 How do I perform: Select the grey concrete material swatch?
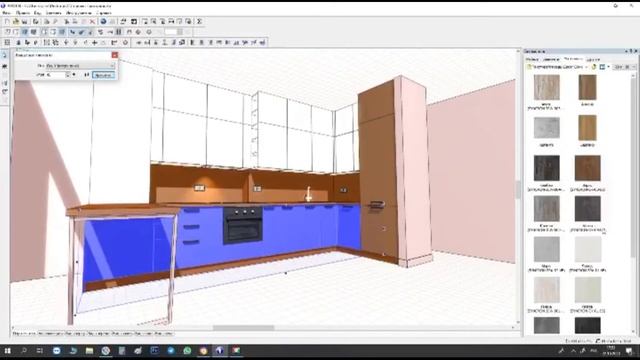547,127
